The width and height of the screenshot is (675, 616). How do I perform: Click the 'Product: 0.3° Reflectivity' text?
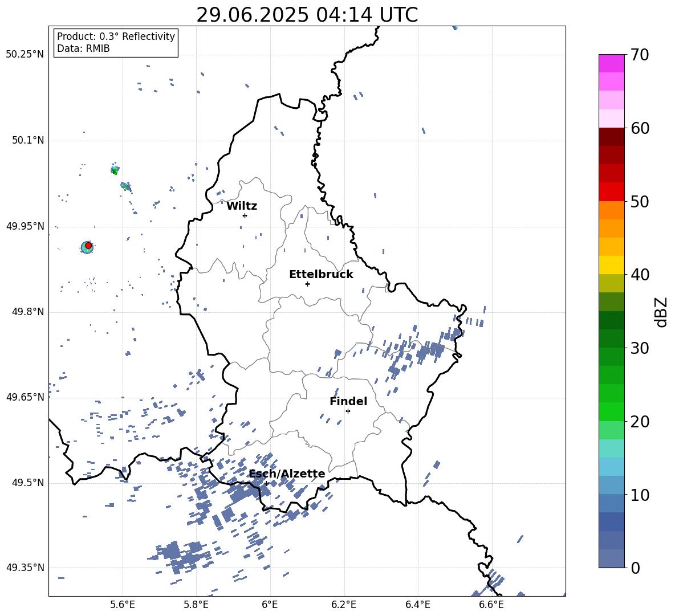pos(116,36)
